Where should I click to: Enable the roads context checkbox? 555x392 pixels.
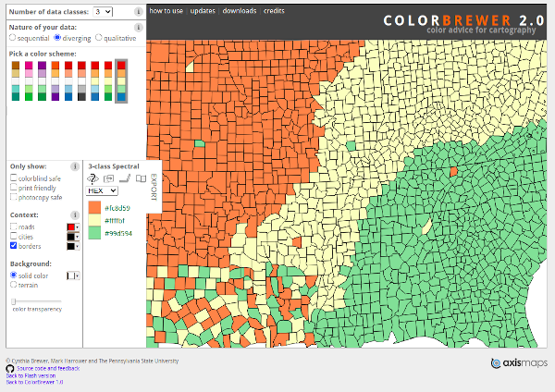(14, 227)
